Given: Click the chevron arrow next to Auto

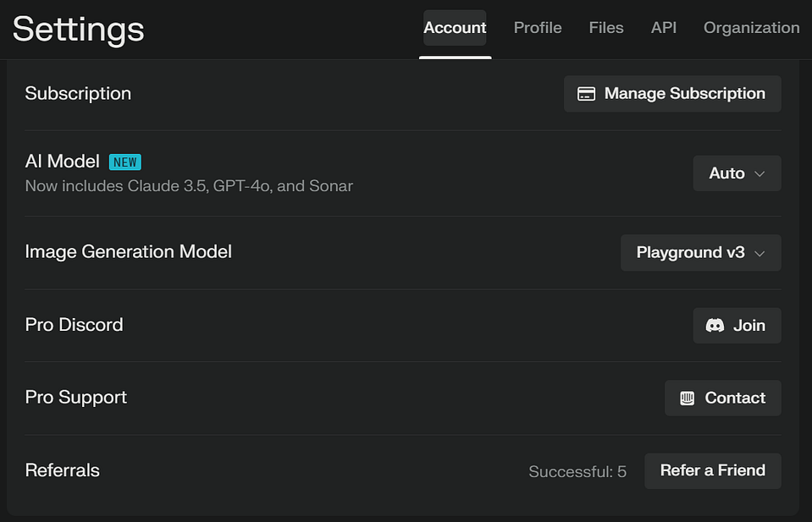Looking at the screenshot, I should (760, 173).
